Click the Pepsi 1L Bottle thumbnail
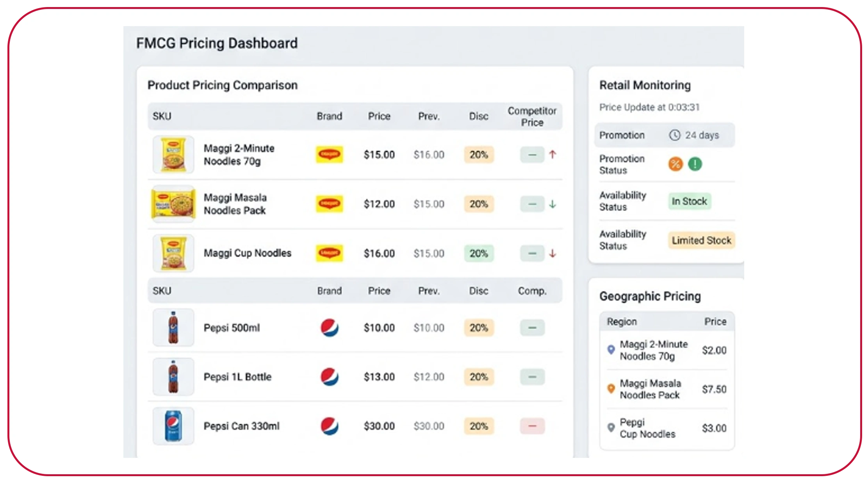This screenshot has width=868, height=484. 173,377
